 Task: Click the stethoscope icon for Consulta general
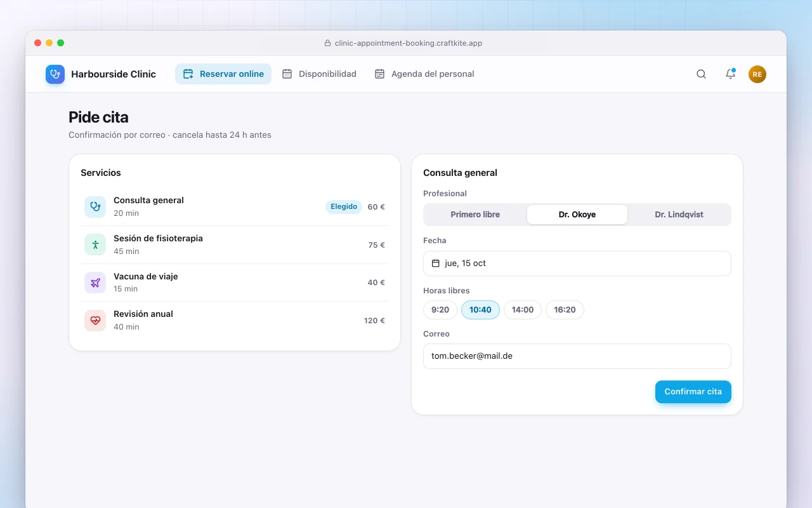tap(95, 206)
